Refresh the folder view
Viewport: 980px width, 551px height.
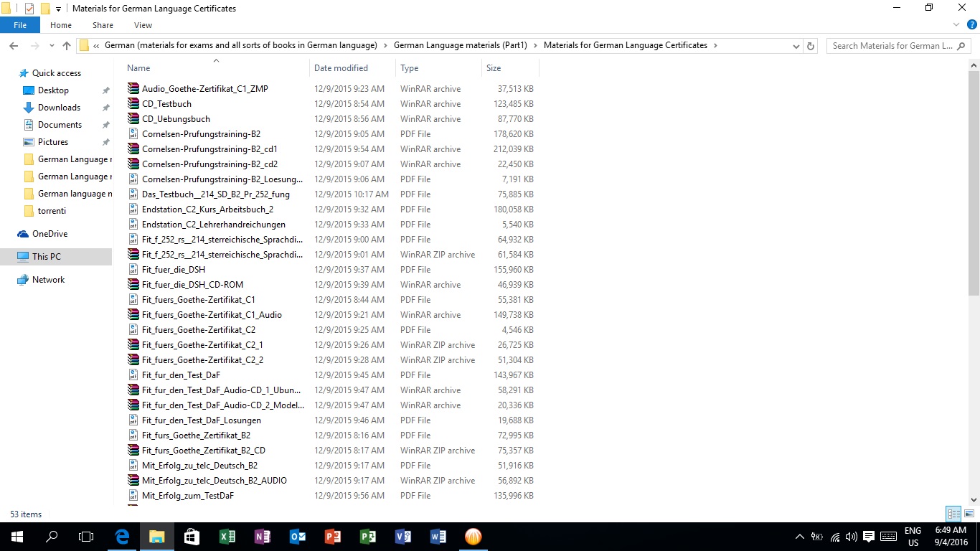pos(811,46)
